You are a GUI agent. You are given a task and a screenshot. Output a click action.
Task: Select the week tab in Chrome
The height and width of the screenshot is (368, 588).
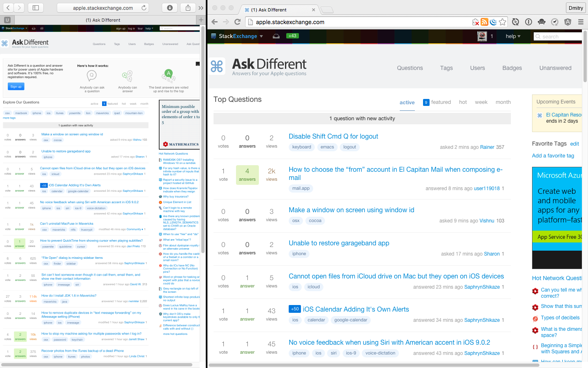[481, 102]
